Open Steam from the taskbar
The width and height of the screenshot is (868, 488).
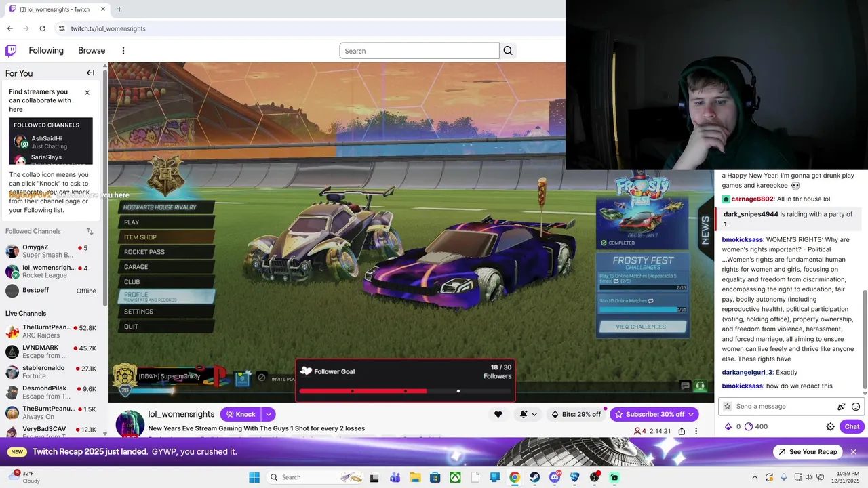[x=534, y=477]
